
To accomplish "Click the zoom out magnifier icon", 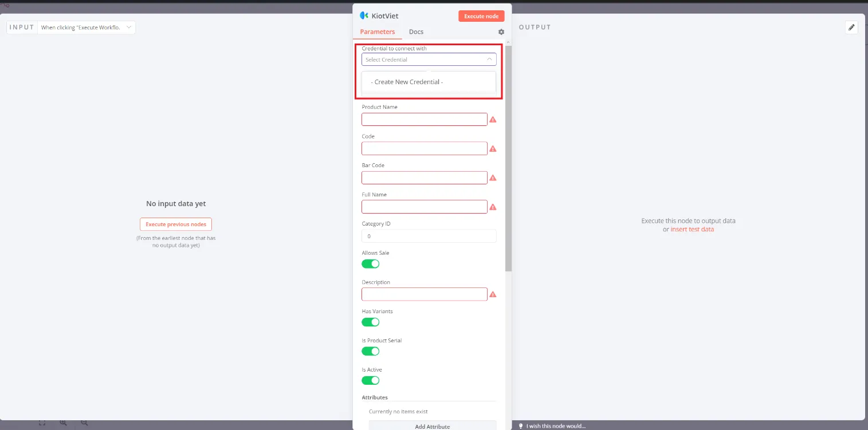I will 84,423.
